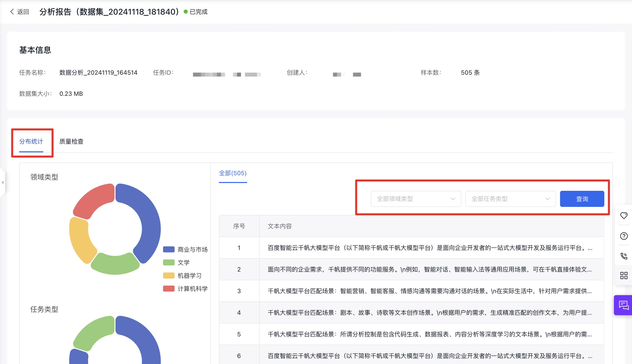Toggle the 计算机科学 legend swatch
632x364 pixels.
(169, 289)
